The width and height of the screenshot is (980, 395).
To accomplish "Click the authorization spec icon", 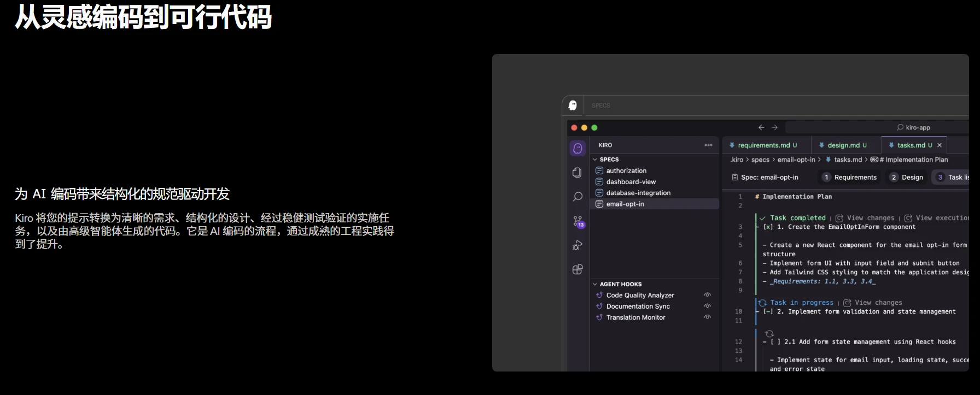I will 599,171.
